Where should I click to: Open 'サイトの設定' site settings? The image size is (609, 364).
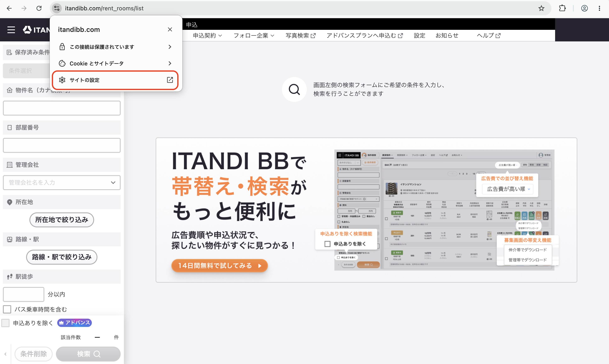coord(115,80)
